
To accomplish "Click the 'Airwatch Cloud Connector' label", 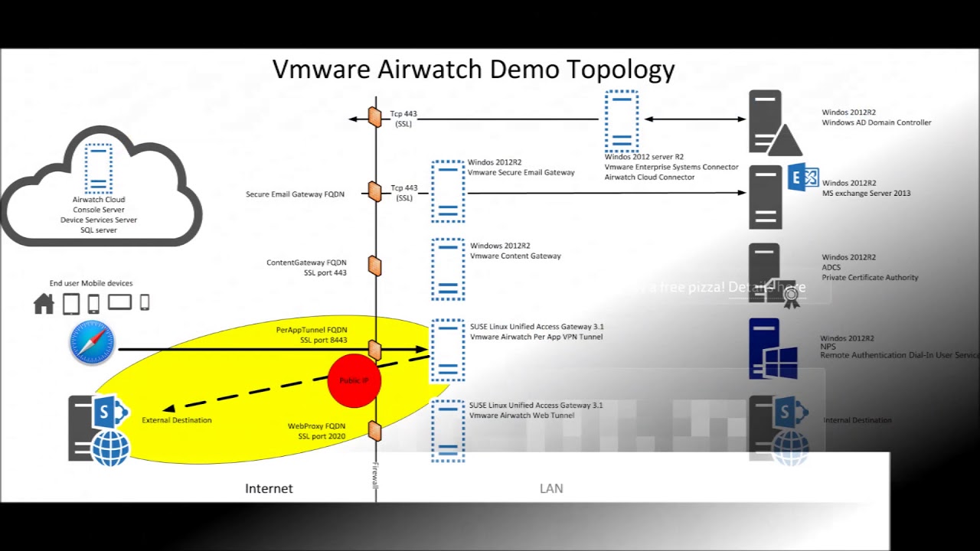I will point(650,178).
